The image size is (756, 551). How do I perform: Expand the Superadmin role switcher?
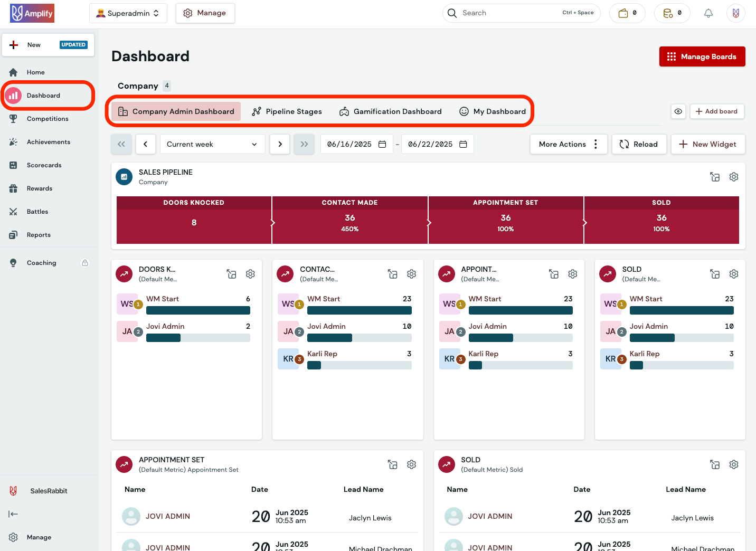point(128,13)
